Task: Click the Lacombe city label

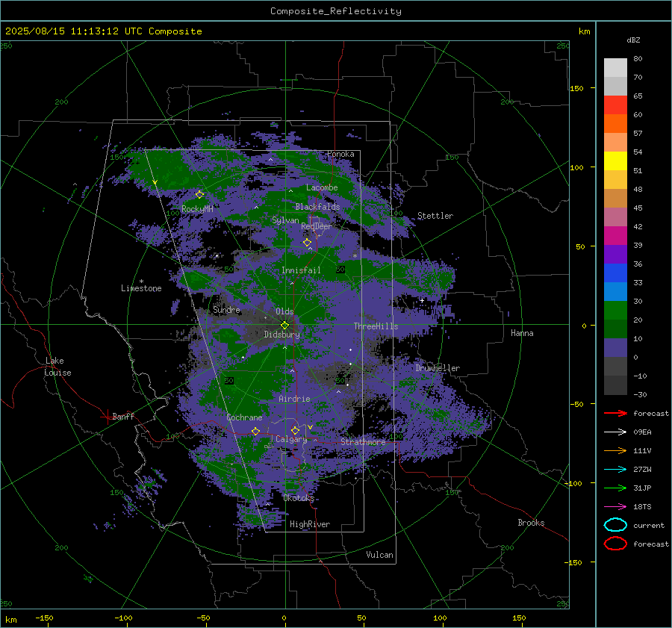Action: coord(322,187)
